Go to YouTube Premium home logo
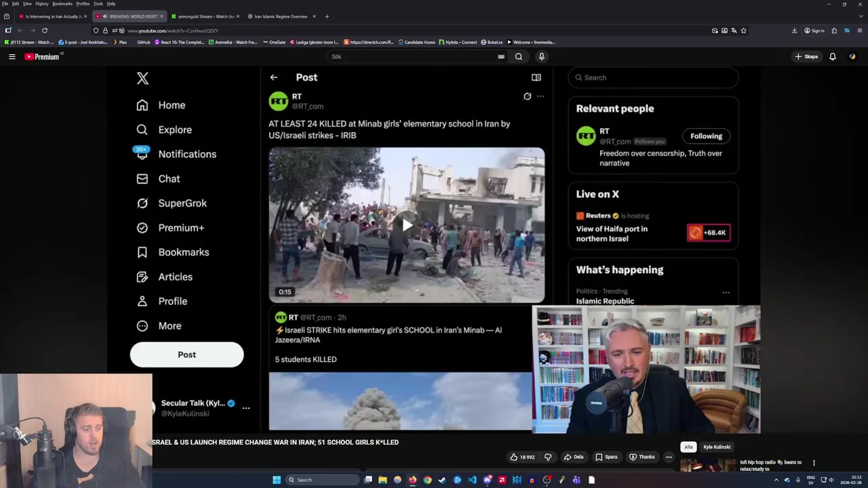The height and width of the screenshot is (488, 868). [x=43, y=57]
